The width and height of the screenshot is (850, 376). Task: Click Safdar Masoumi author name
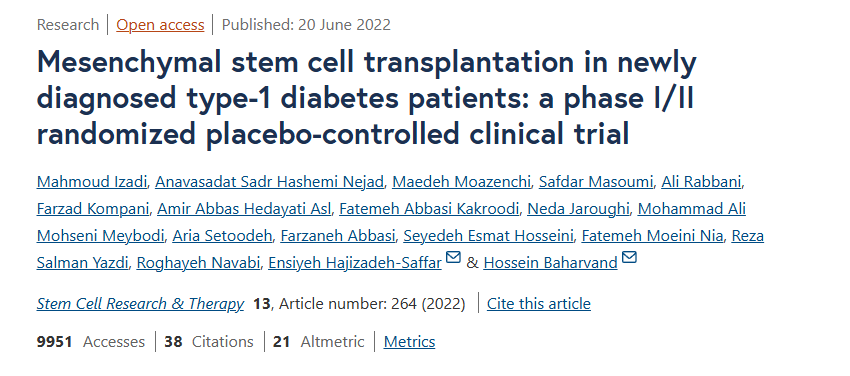coord(596,182)
